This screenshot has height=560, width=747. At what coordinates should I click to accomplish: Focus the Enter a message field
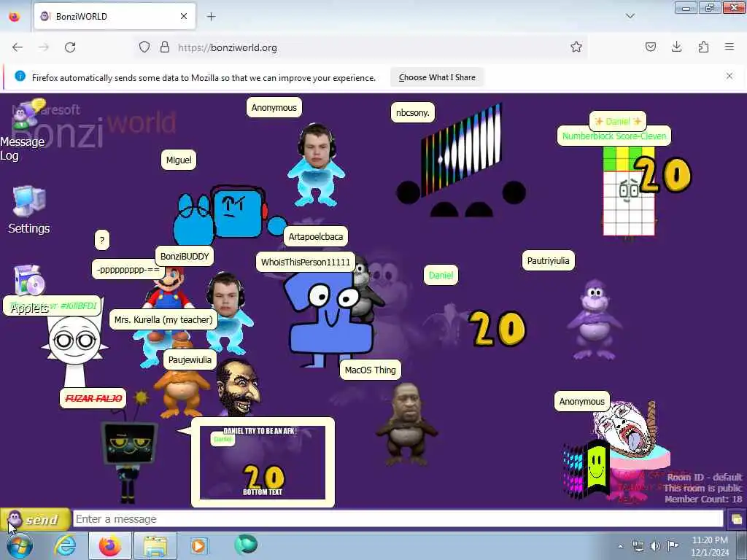coord(398,519)
